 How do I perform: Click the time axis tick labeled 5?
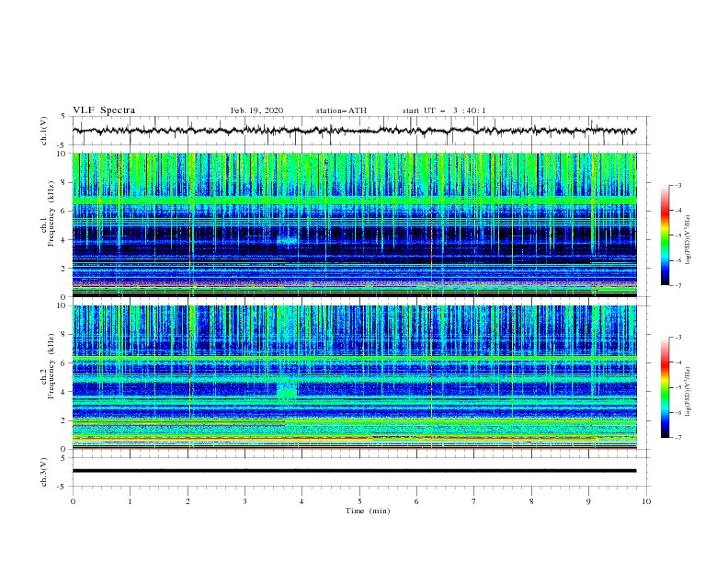359,501
